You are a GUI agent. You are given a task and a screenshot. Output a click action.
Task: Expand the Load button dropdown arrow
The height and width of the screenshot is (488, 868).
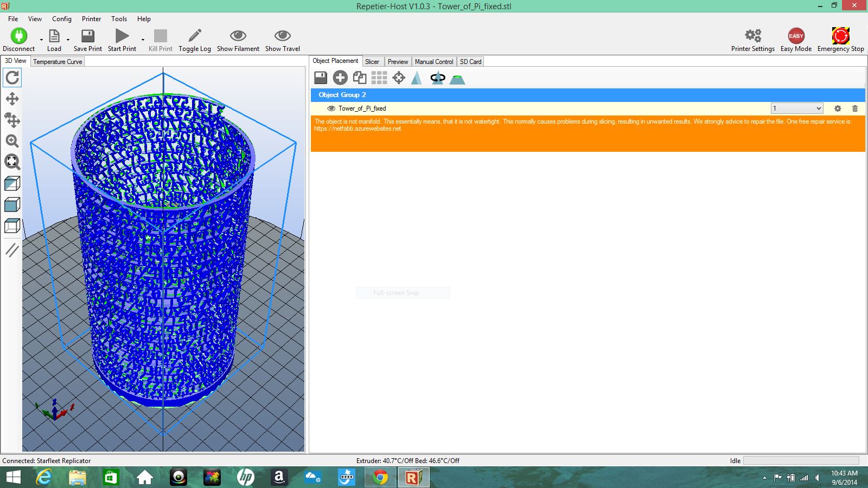click(68, 40)
